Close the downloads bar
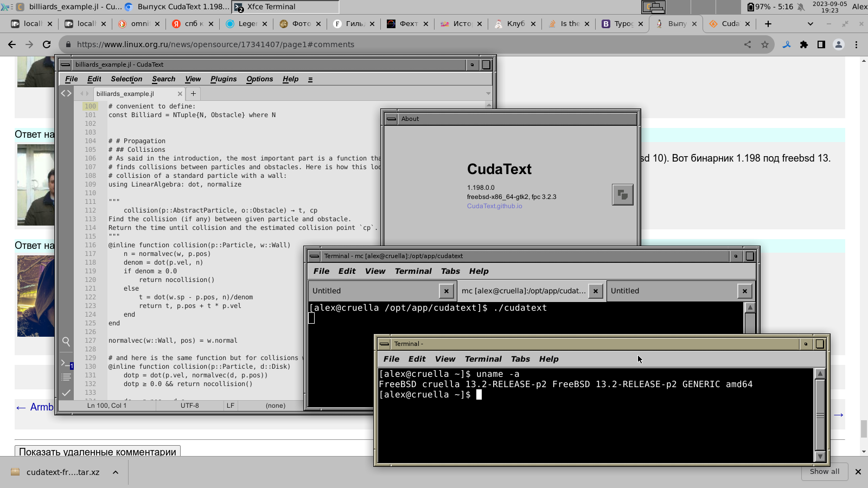Screen dimensions: 868x488 [858, 472]
